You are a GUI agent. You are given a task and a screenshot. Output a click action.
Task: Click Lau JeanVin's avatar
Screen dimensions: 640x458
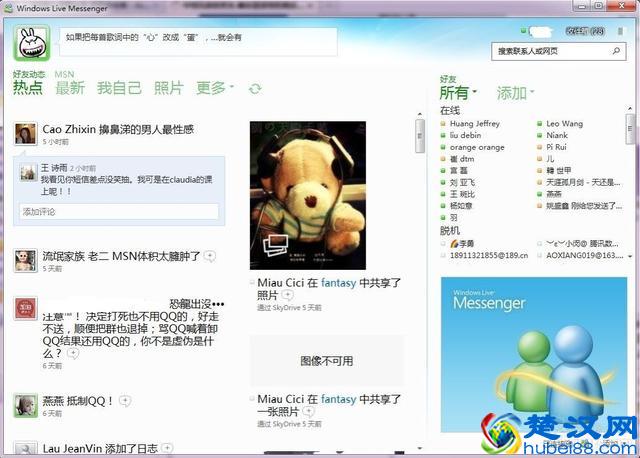[x=25, y=448]
